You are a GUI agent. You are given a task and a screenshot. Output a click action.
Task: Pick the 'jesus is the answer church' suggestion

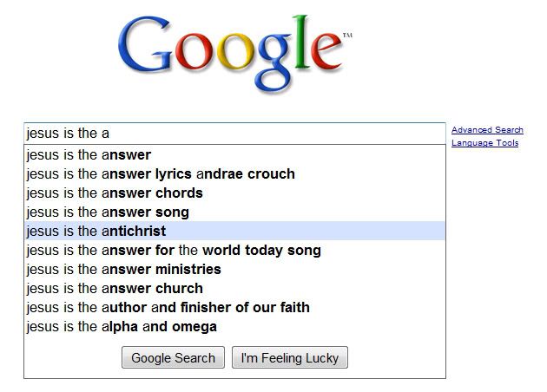(115, 289)
